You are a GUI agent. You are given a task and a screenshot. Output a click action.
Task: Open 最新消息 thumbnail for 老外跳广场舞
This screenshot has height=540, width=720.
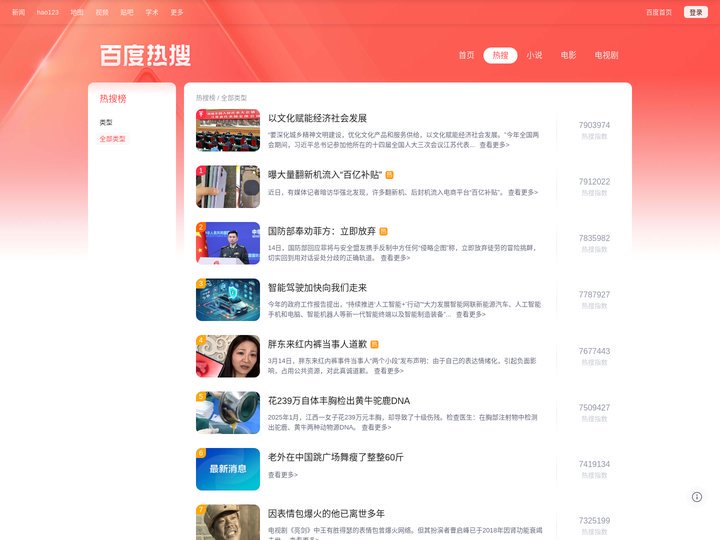(228, 469)
